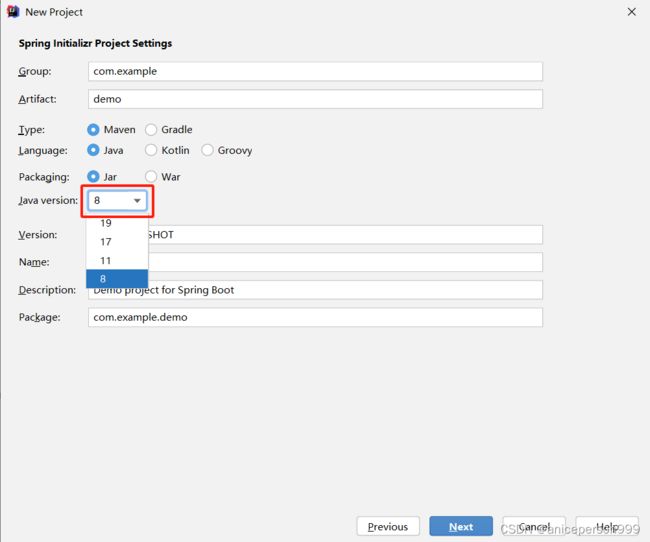Screen dimensions: 650x542
Task: Set packaging to Jar
Action: (x=93, y=177)
